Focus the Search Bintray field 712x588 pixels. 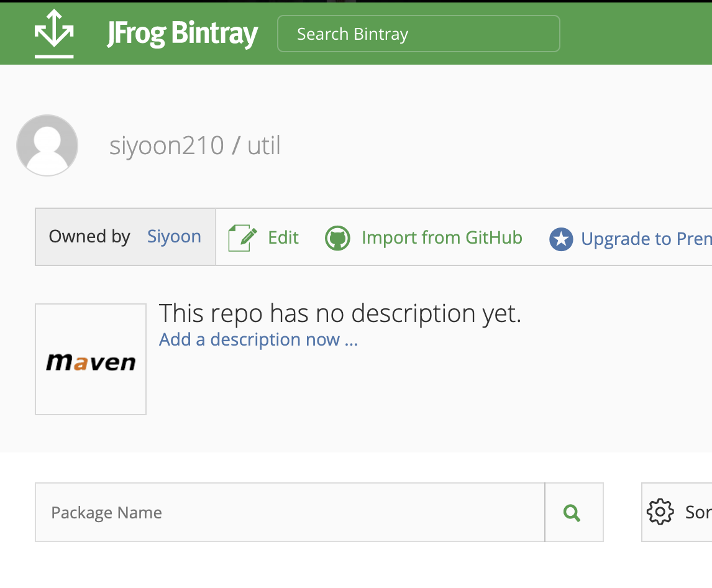(418, 34)
